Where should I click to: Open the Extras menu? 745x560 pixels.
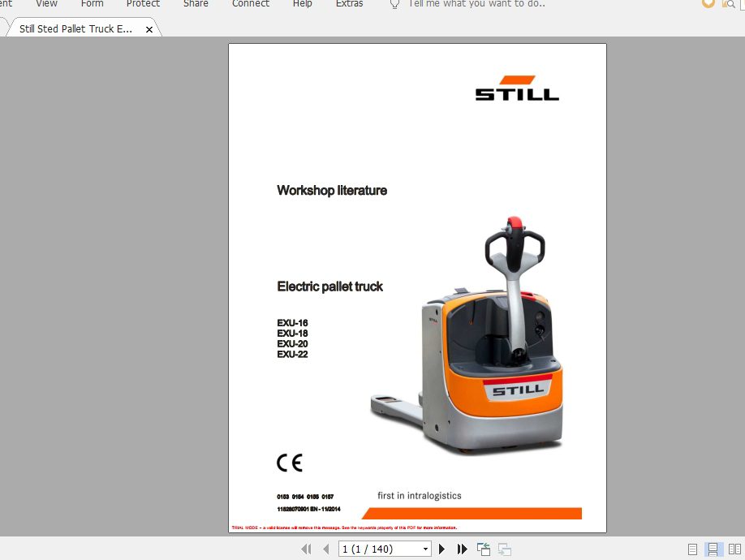[x=349, y=4]
